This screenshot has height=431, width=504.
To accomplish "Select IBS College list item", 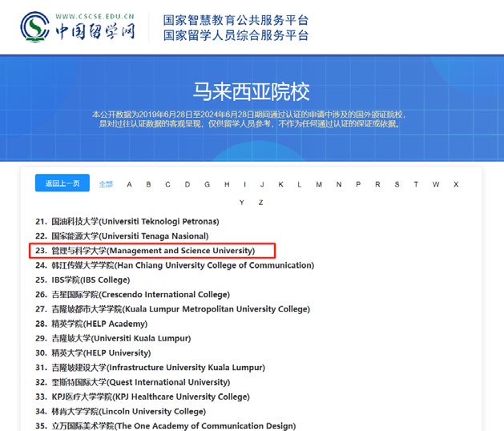I will coord(90,280).
